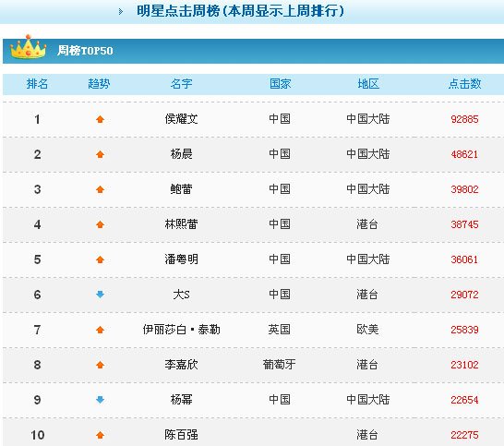This screenshot has width=504, height=446.
Task: Open the star name 李嘉欣
Action: coord(181,365)
